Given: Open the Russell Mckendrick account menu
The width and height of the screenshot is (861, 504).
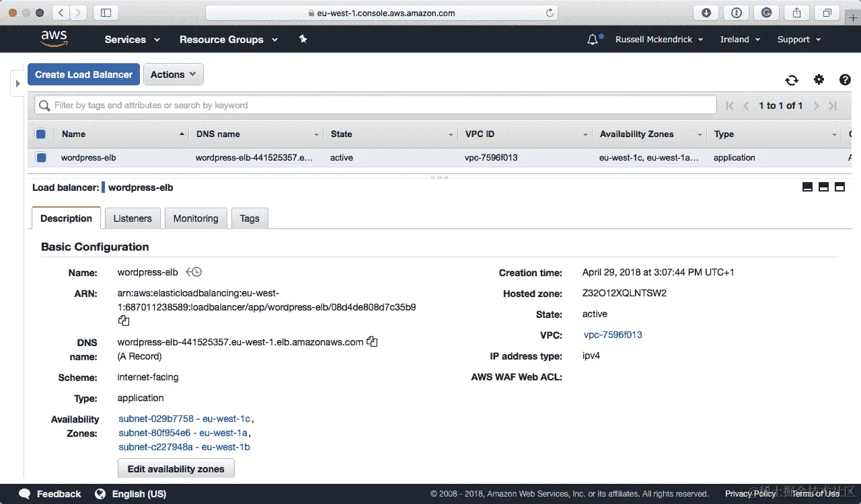Looking at the screenshot, I should pos(659,40).
